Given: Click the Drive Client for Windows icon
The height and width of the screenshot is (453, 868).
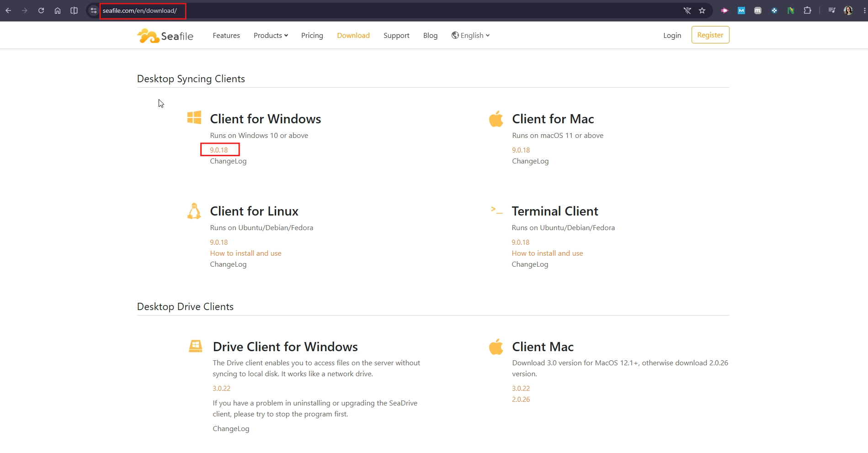Looking at the screenshot, I should point(196,346).
